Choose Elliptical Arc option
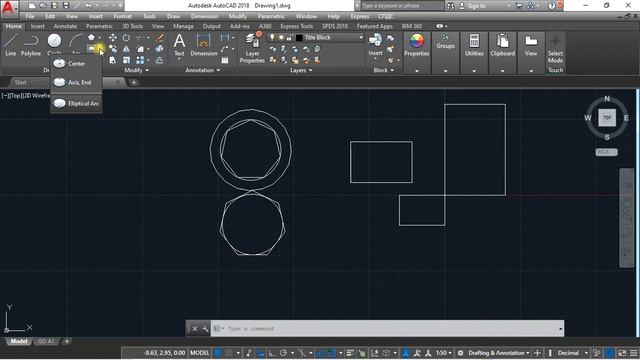The width and height of the screenshot is (640, 360). click(x=76, y=104)
